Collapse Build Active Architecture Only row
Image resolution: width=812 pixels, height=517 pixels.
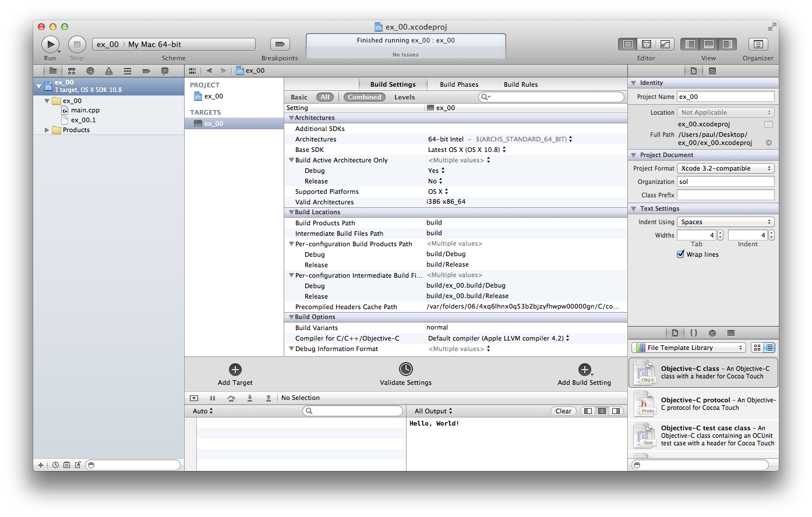coord(291,160)
